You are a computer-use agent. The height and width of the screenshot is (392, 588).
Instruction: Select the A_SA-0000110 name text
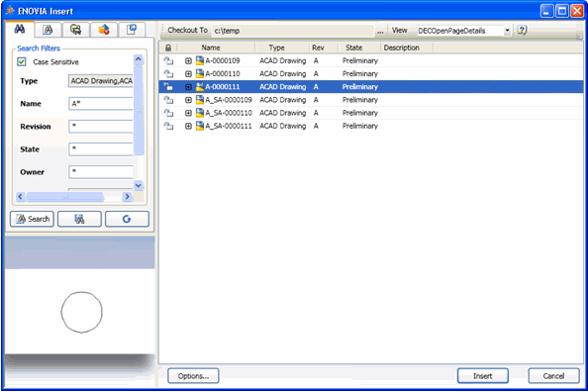click(229, 113)
